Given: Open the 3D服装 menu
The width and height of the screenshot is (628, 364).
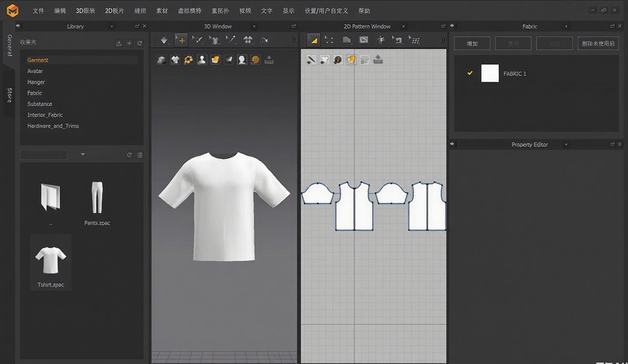Looking at the screenshot, I should pyautogui.click(x=85, y=11).
